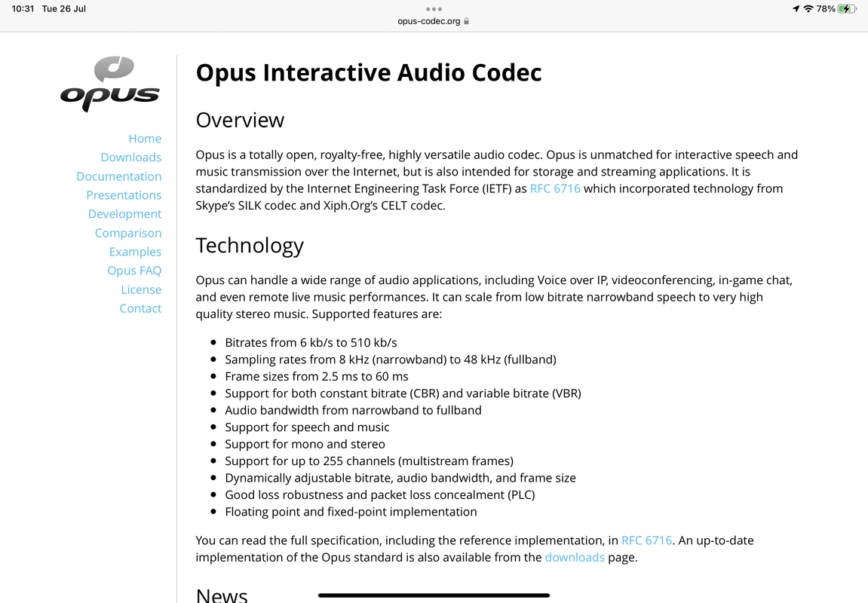This screenshot has height=603, width=868.
Task: Select Development in the sidebar
Action: pos(125,213)
